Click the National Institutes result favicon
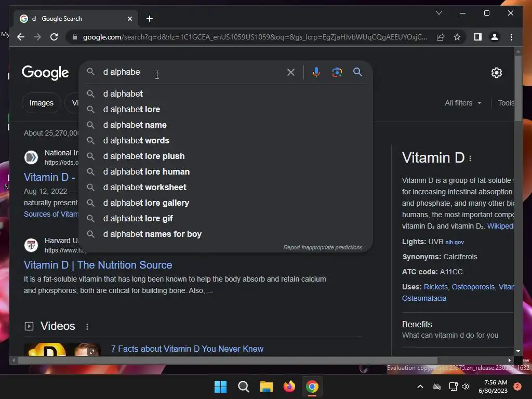 point(31,157)
